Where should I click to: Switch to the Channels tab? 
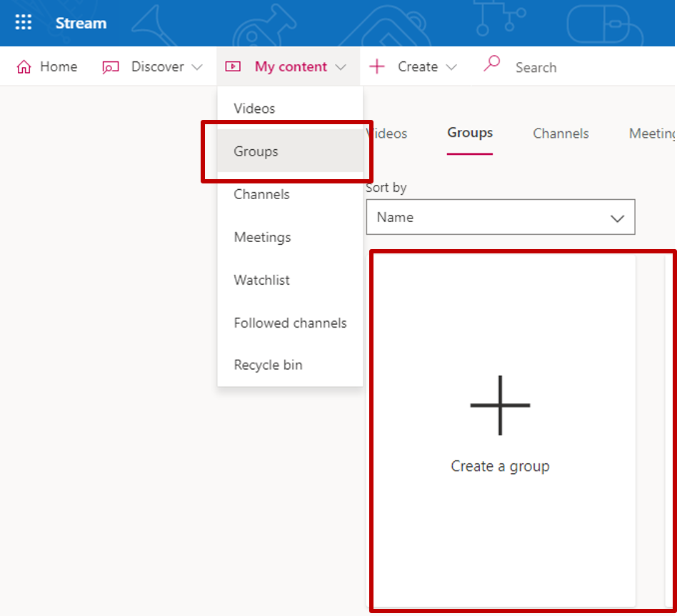[x=561, y=133]
